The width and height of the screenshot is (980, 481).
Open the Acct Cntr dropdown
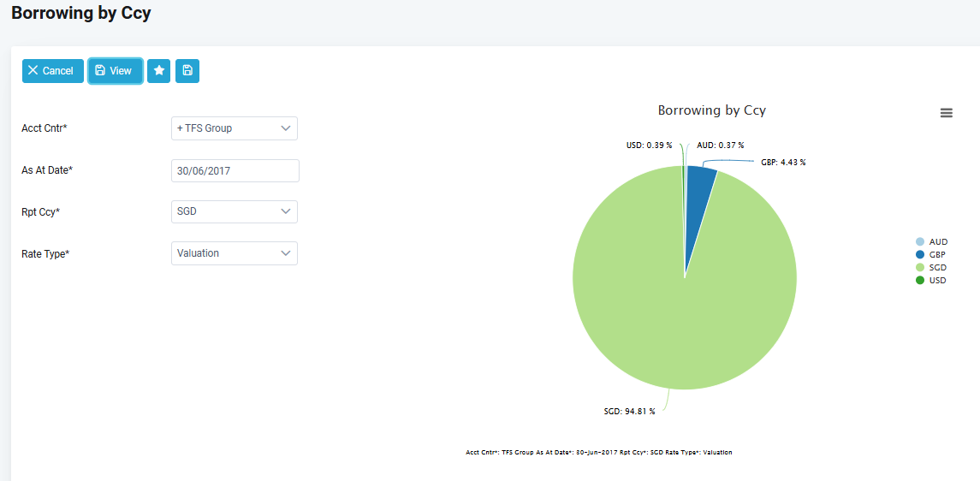pyautogui.click(x=235, y=128)
